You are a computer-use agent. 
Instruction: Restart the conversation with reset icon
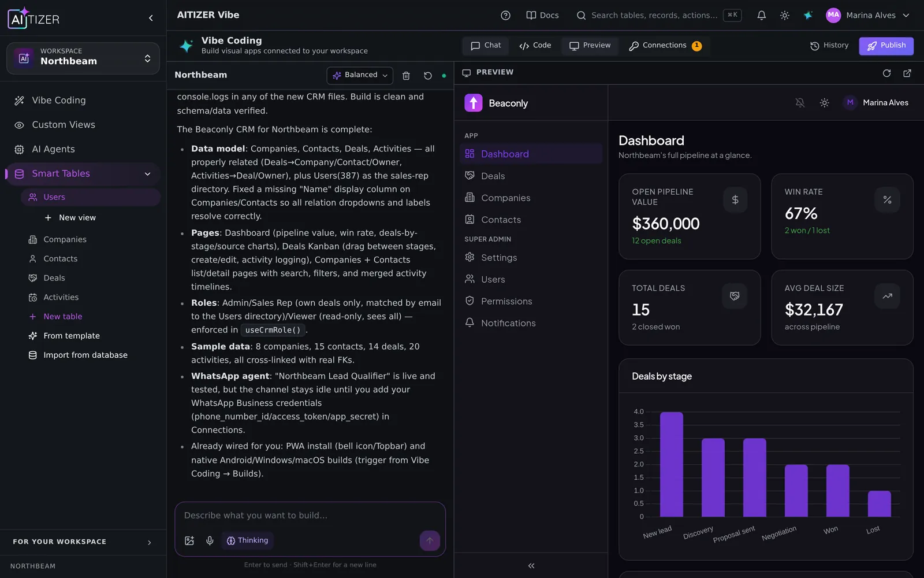(427, 76)
